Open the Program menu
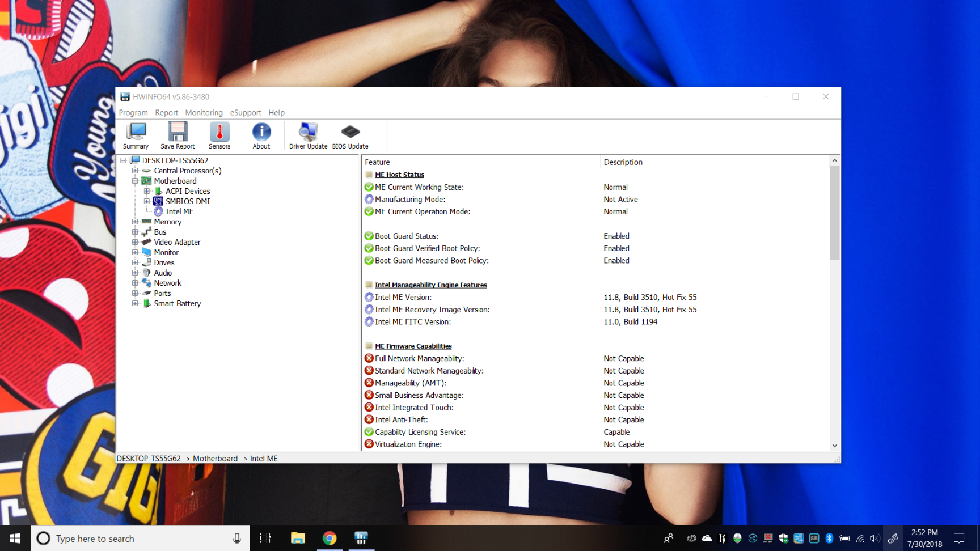 [133, 113]
